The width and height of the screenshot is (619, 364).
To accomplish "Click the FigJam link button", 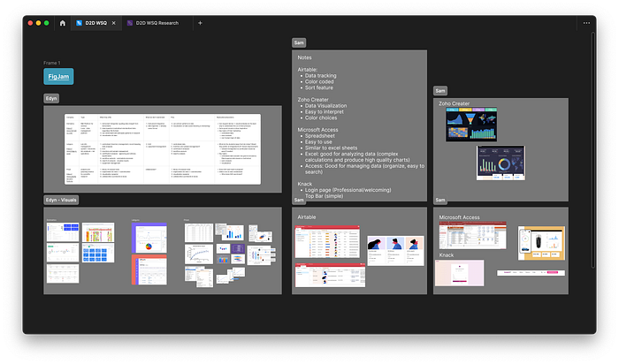I will click(58, 77).
